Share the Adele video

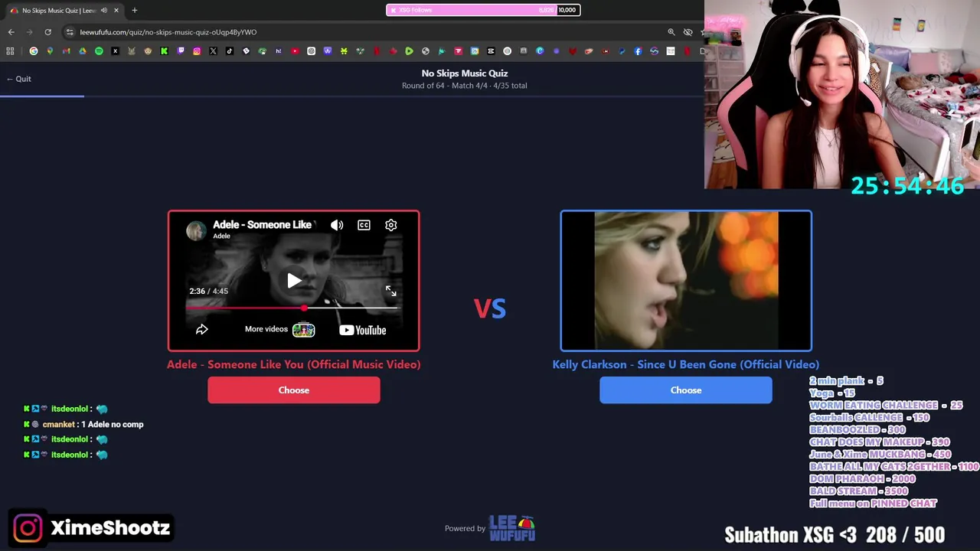pyautogui.click(x=202, y=329)
